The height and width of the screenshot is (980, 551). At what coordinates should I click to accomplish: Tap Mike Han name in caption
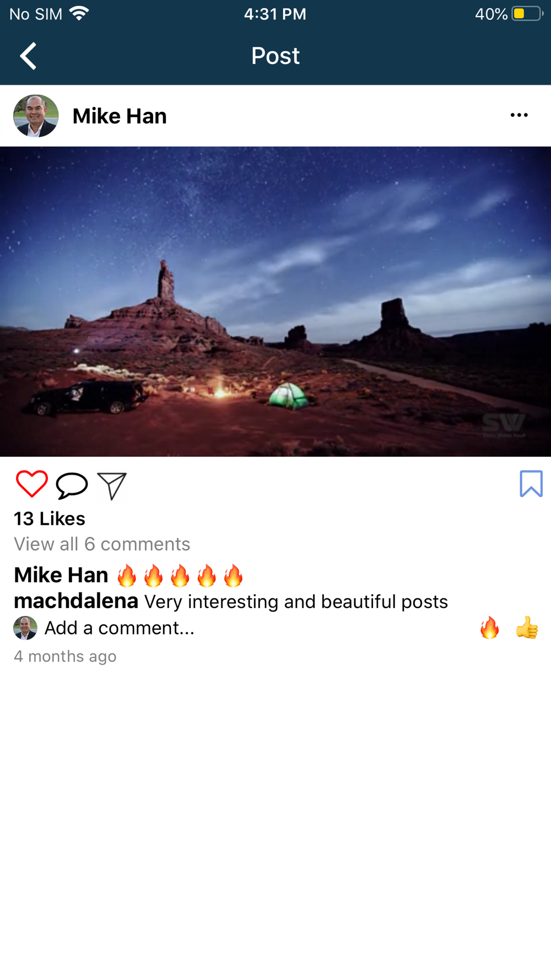tap(61, 575)
